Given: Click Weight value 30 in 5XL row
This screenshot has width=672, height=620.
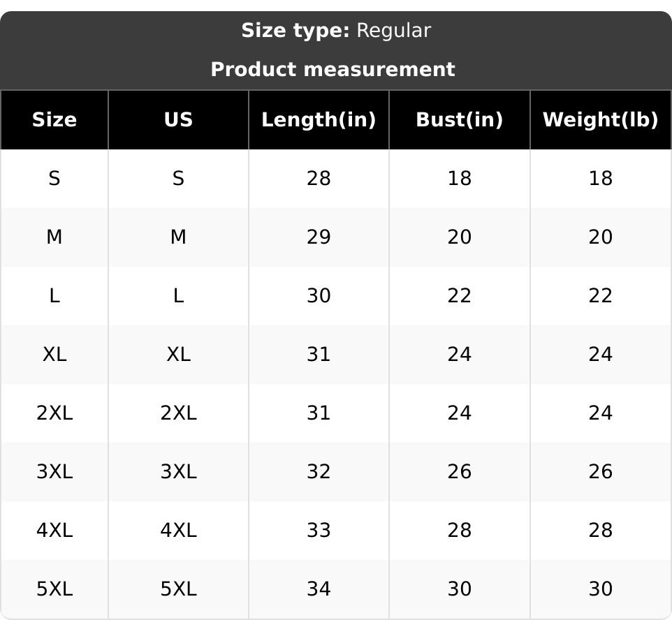Looking at the screenshot, I should coord(600,589).
